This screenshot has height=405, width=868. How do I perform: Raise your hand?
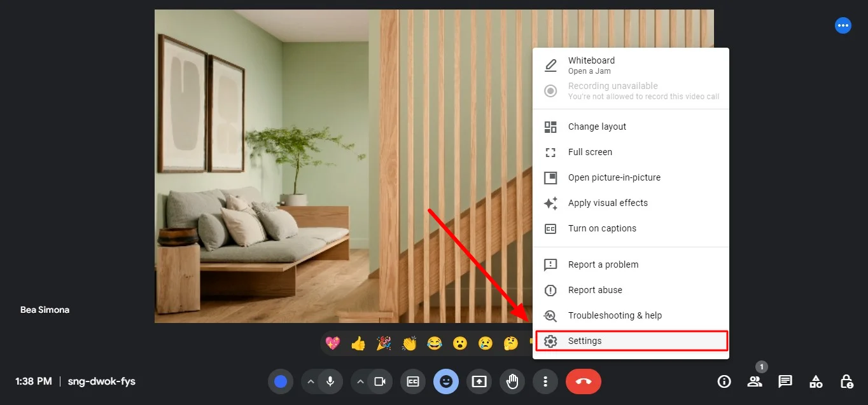(512, 381)
